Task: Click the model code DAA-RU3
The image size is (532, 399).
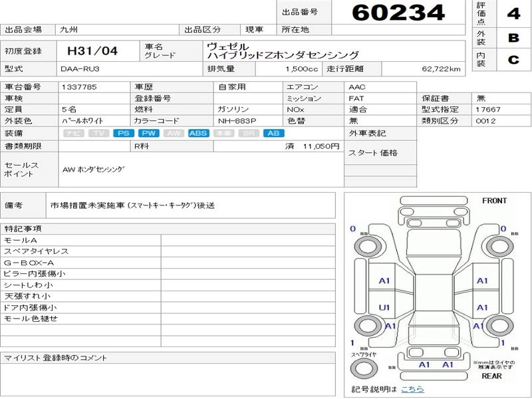Action: [80, 69]
